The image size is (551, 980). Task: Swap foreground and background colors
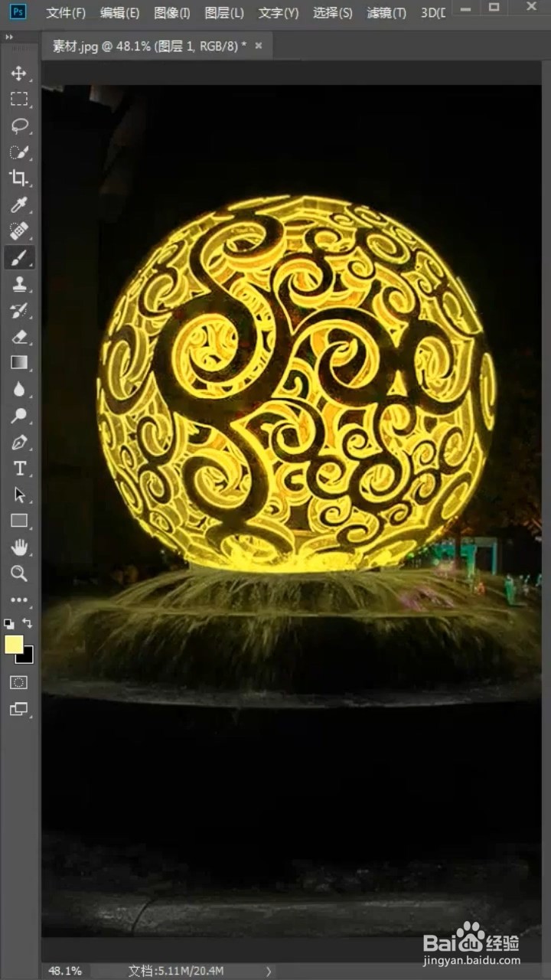(28, 624)
